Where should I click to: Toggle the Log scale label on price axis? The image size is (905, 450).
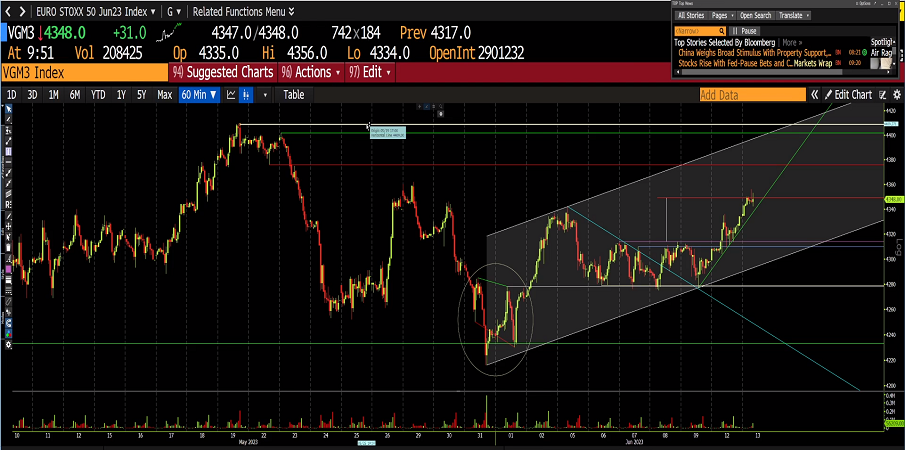pyautogui.click(x=897, y=249)
